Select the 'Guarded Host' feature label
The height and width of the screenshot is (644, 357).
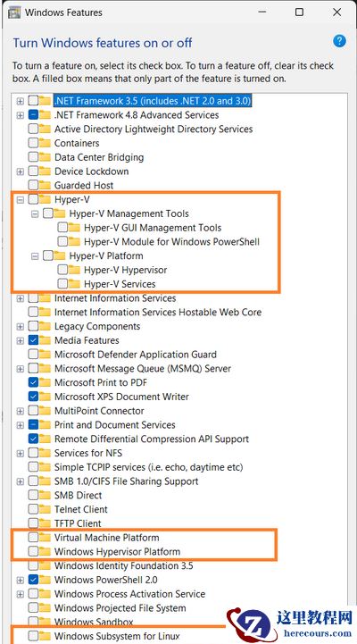(x=84, y=185)
